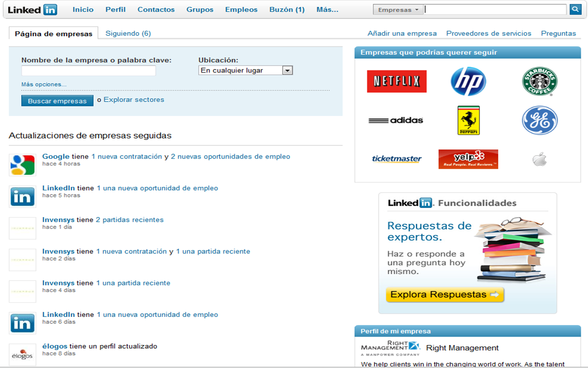The height and width of the screenshot is (368, 588).
Task: Open Invensys '1 nueva contratación' link
Action: tap(131, 252)
